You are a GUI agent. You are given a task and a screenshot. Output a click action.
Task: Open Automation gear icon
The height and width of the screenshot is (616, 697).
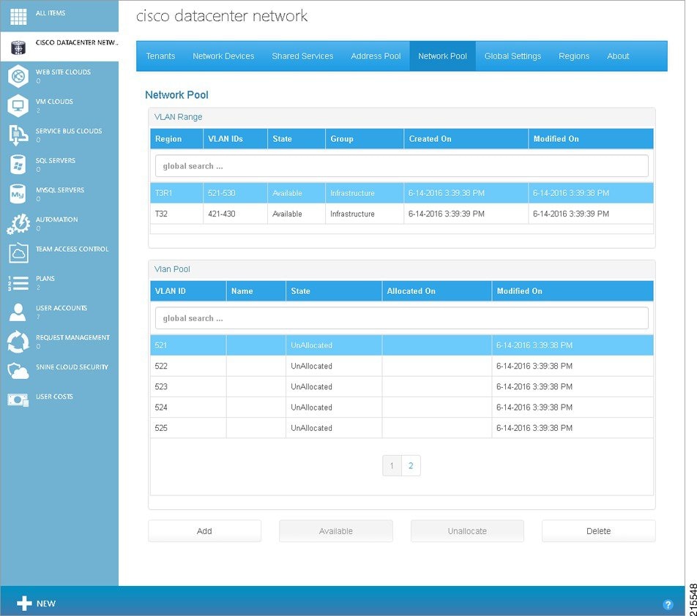18,224
